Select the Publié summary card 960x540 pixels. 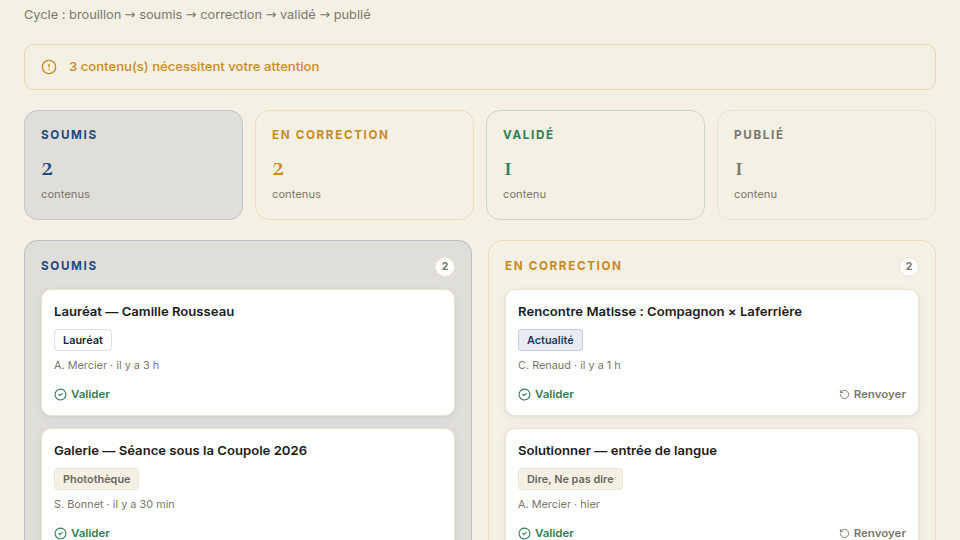pos(826,165)
